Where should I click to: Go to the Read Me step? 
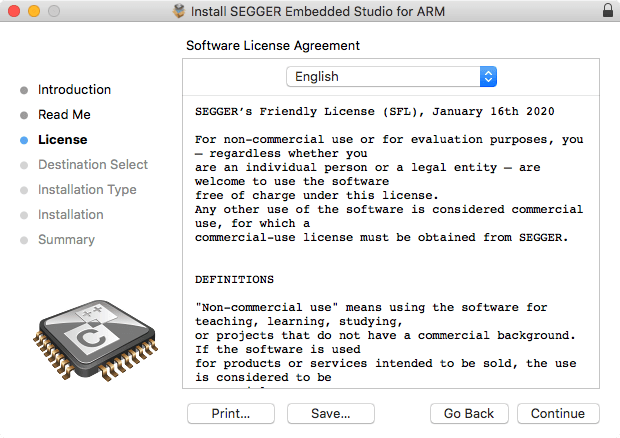coord(64,114)
